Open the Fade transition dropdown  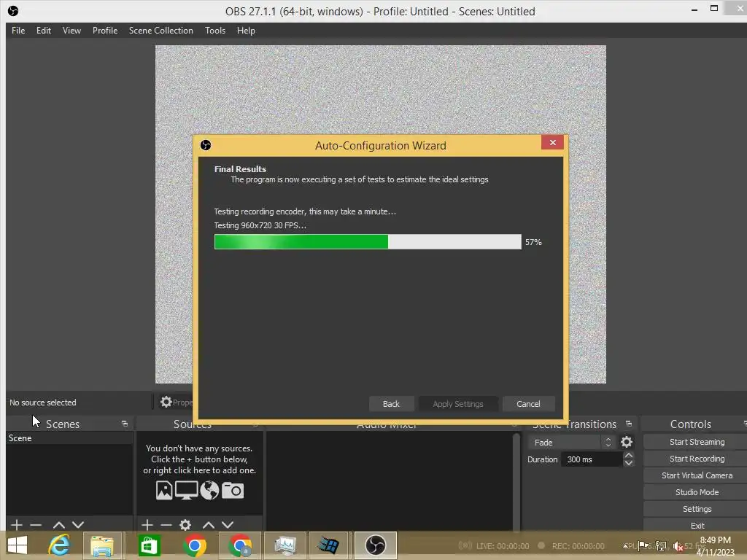[570, 443]
